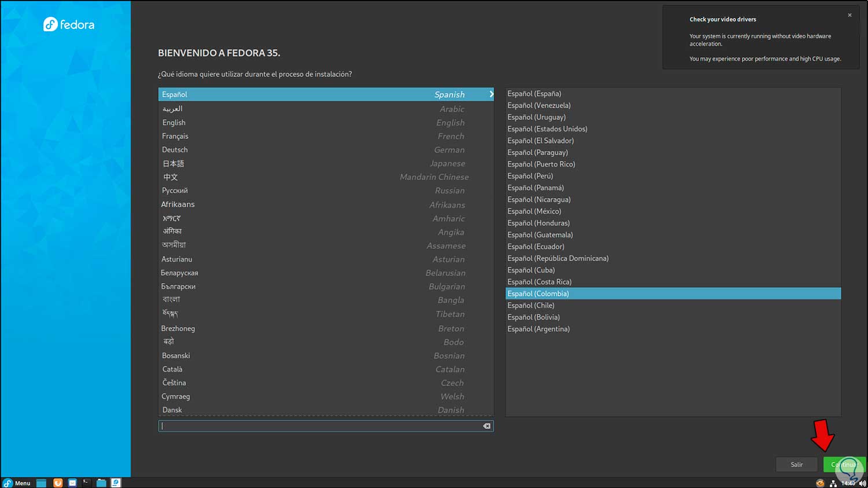Image resolution: width=868 pixels, height=488 pixels.
Task: Pick Español (España) regional variant
Action: coord(534,94)
